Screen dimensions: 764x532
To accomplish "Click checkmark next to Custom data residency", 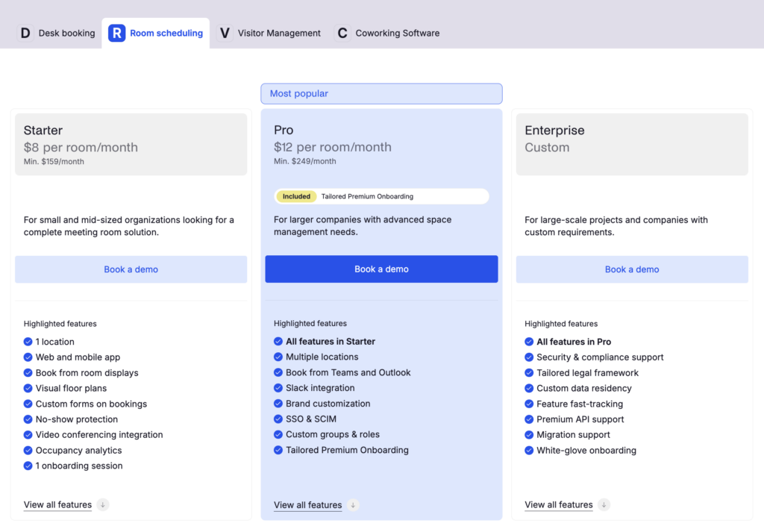I will pyautogui.click(x=529, y=388).
